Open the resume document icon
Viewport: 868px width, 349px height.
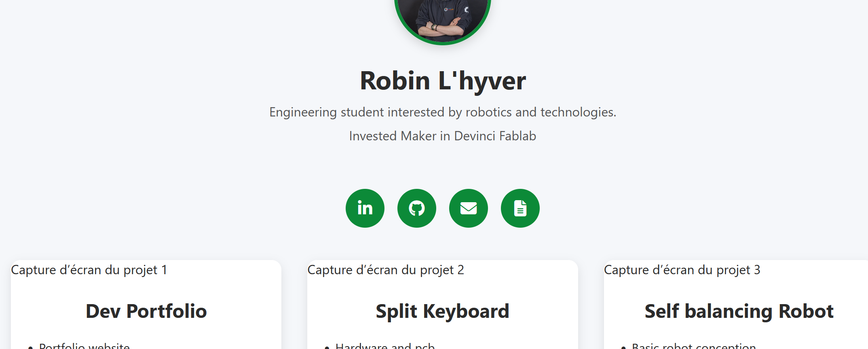click(x=520, y=208)
